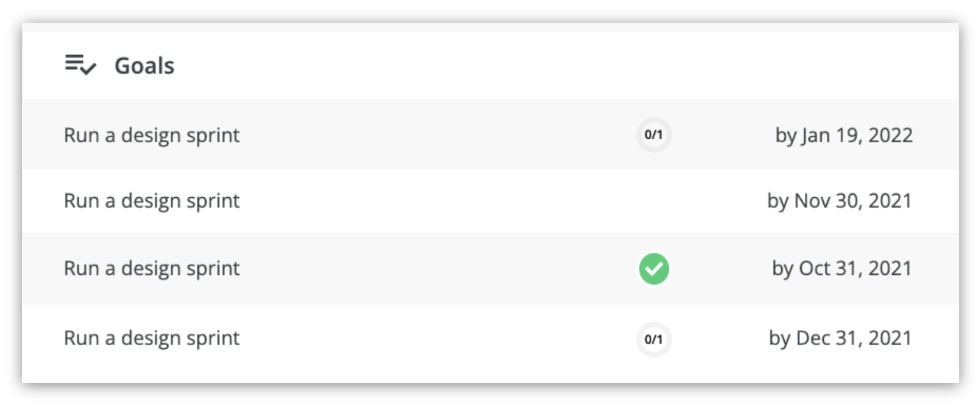Click the 'by Dec 31, 2021' due date

point(840,338)
